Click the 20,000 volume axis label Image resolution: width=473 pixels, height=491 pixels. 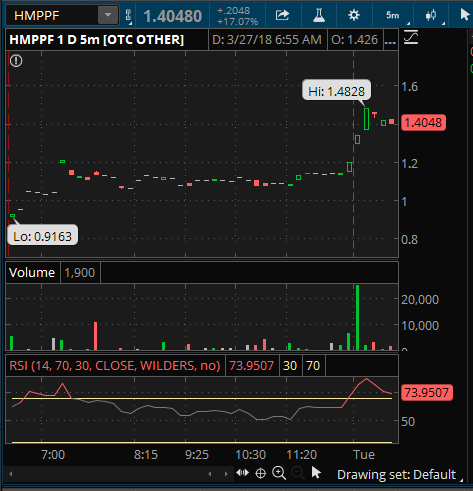tap(420, 299)
